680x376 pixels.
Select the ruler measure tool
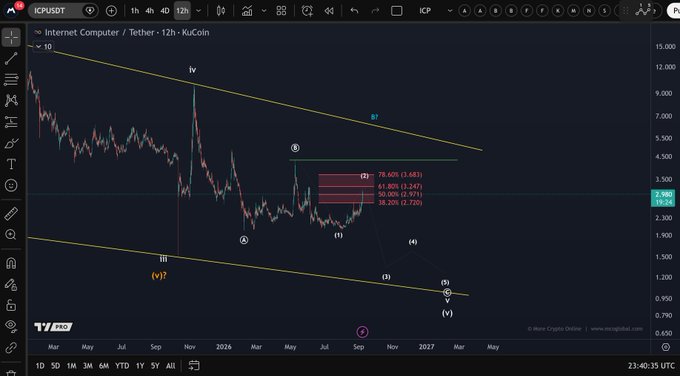[11, 213]
